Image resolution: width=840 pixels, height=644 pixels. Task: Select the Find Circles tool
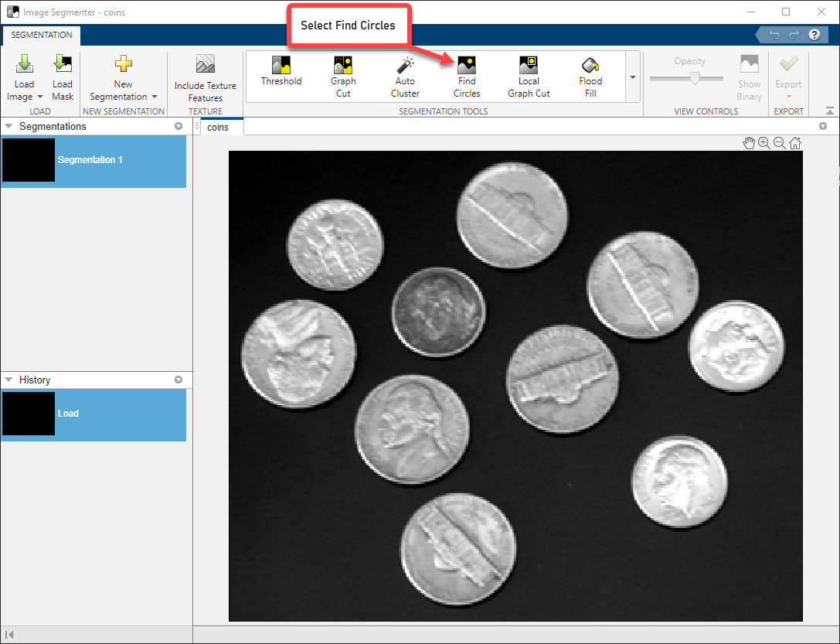467,77
